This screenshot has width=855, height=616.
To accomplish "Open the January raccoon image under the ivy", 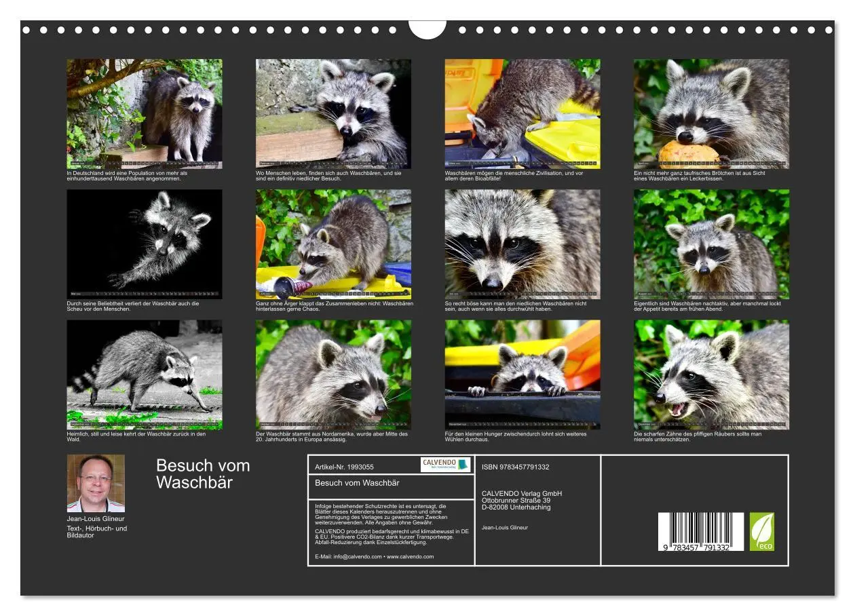I will pos(145,112).
